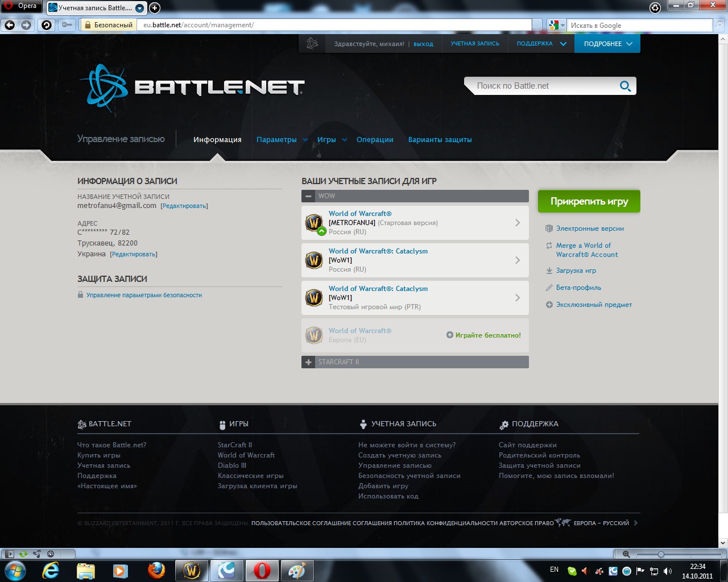Open Opera password wand key icon
The image size is (728, 582).
[67, 25]
